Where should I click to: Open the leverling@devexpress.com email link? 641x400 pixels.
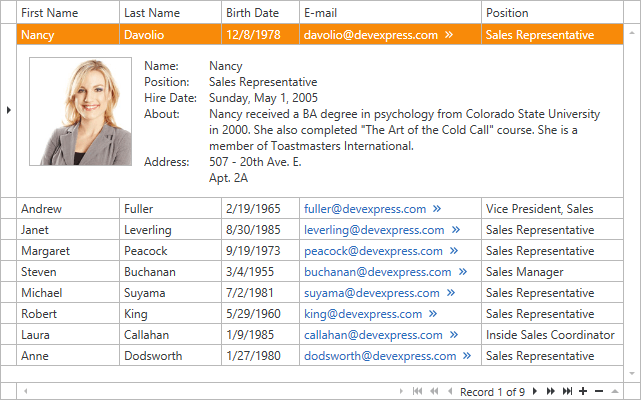click(x=374, y=230)
